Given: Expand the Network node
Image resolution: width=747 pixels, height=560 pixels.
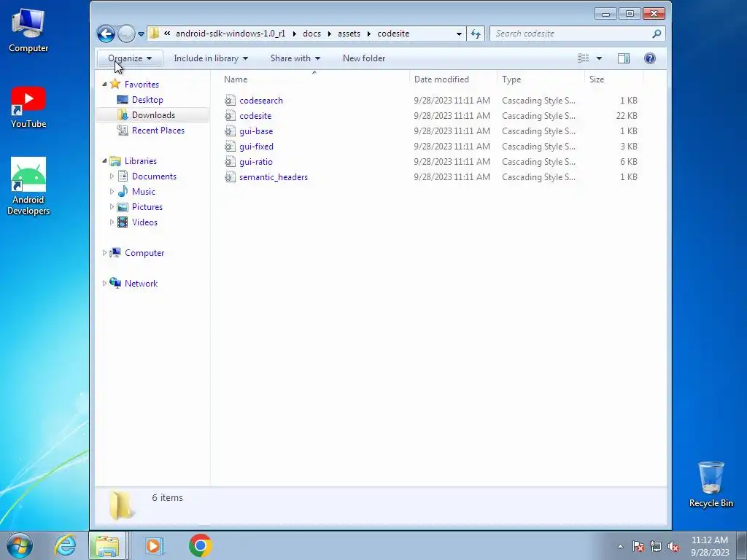Looking at the screenshot, I should click(104, 284).
